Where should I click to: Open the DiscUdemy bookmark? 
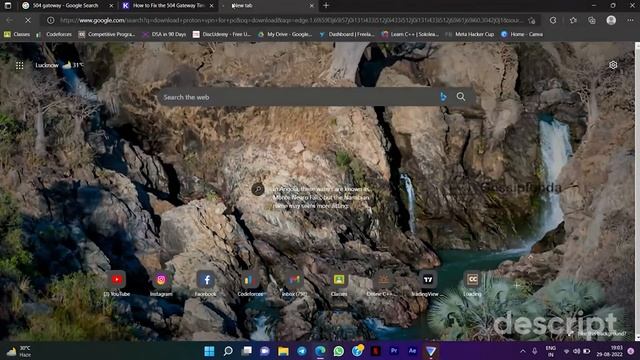click(x=222, y=34)
